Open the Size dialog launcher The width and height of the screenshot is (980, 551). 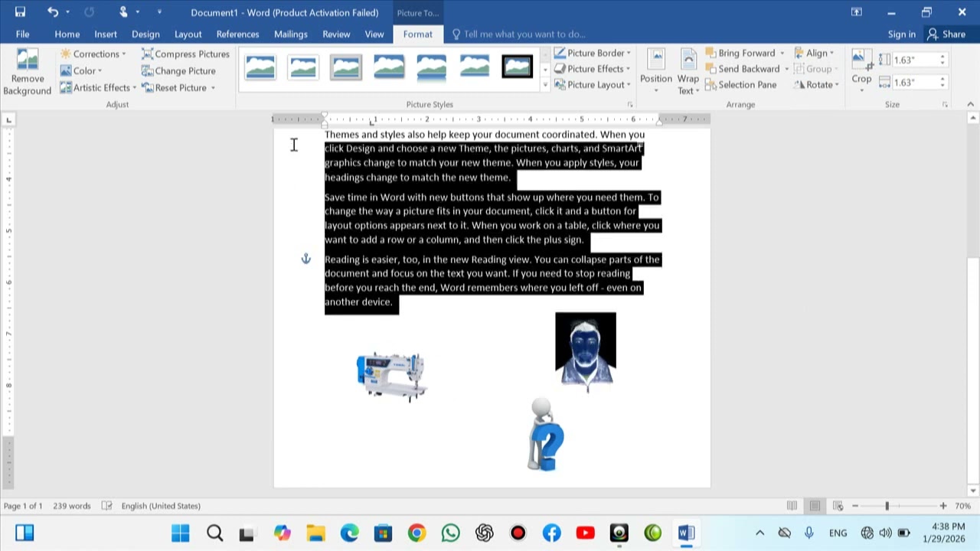(x=945, y=104)
